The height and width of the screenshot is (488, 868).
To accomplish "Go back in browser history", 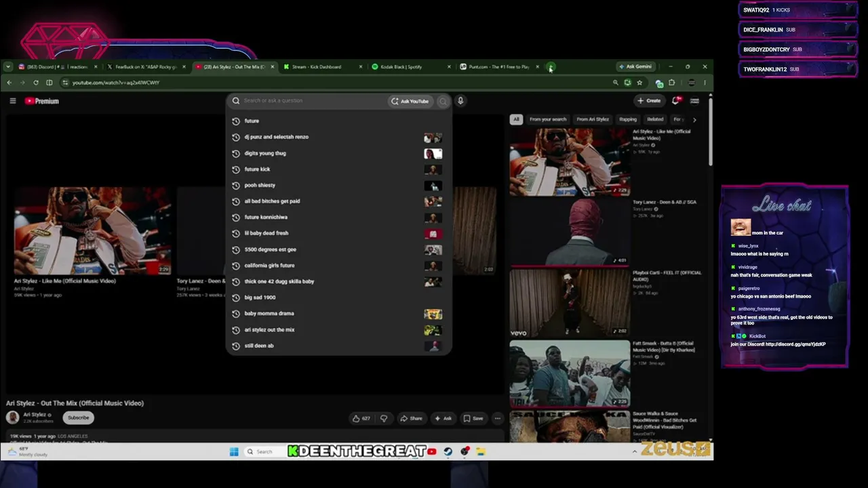I will coord(9,83).
